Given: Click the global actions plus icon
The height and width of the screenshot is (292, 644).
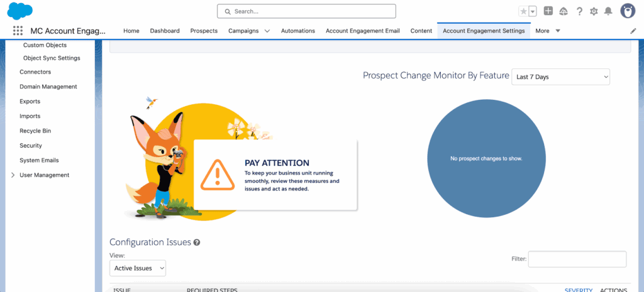Looking at the screenshot, I should tap(548, 11).
